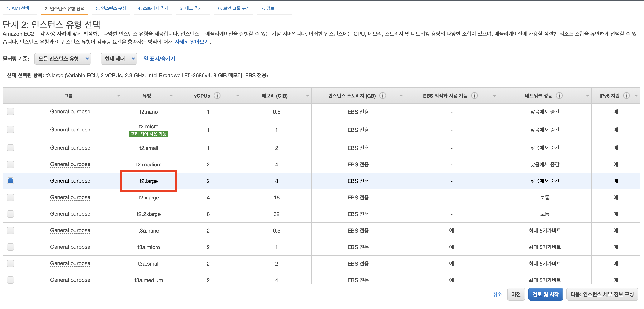The image size is (644, 309).
Task: Click sort arrow on IPv6 지원 column
Action: 637,96
